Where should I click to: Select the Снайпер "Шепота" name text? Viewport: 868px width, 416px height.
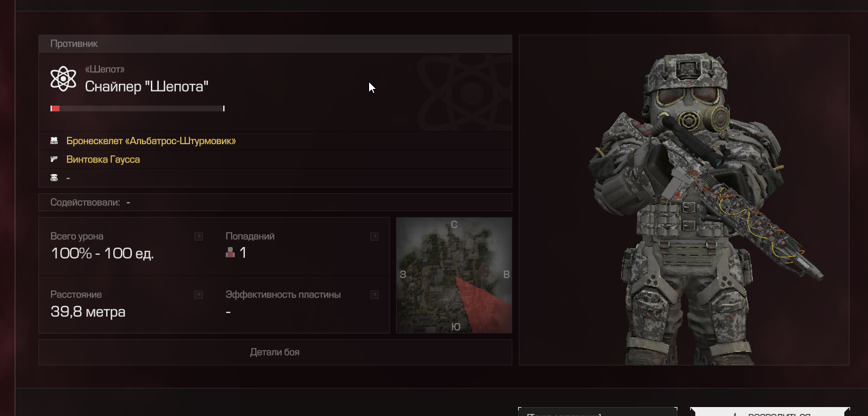[x=147, y=86]
